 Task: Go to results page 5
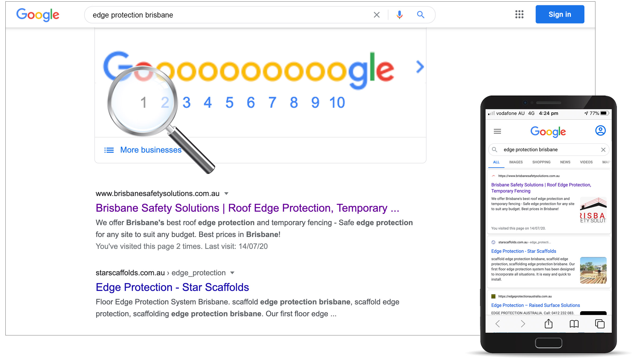(x=229, y=103)
